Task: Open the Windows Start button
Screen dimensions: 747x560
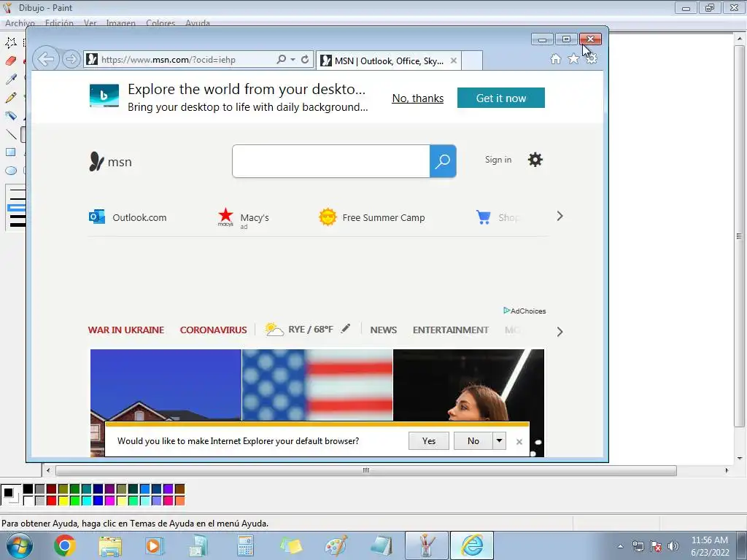Action: tap(20, 545)
